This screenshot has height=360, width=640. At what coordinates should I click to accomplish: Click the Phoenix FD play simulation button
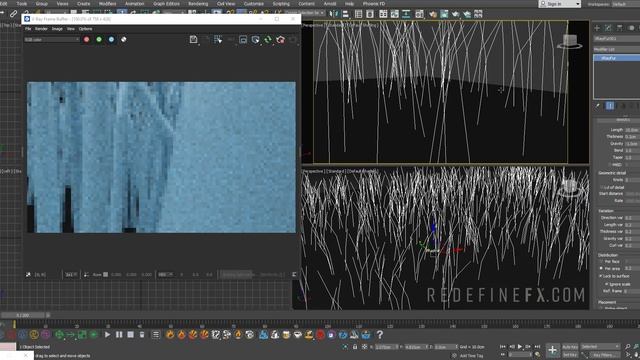click(x=107, y=335)
